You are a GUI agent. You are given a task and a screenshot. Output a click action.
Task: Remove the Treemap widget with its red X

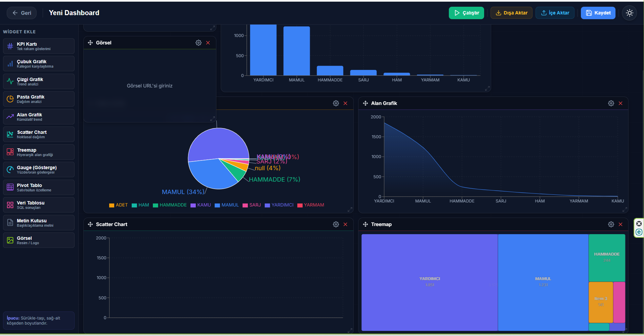(x=620, y=224)
